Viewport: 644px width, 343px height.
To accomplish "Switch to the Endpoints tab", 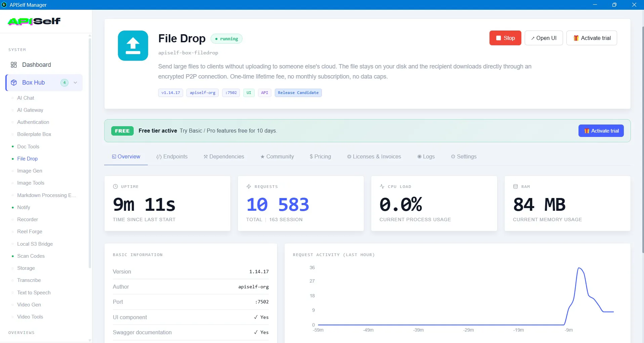I will [x=172, y=157].
